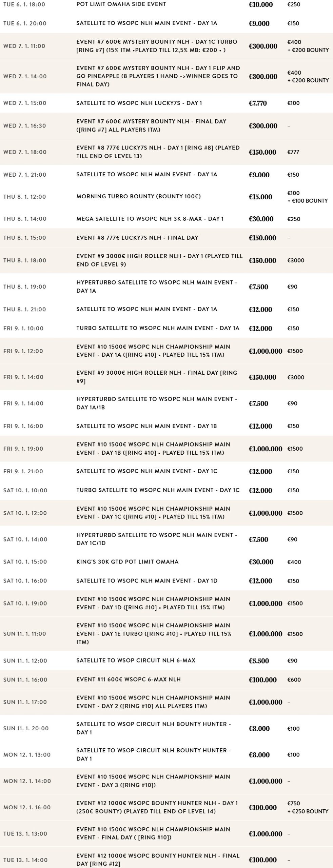
Task: Open Satellite to WSOP Circuit NLH 6-Max
Action: tap(136, 660)
